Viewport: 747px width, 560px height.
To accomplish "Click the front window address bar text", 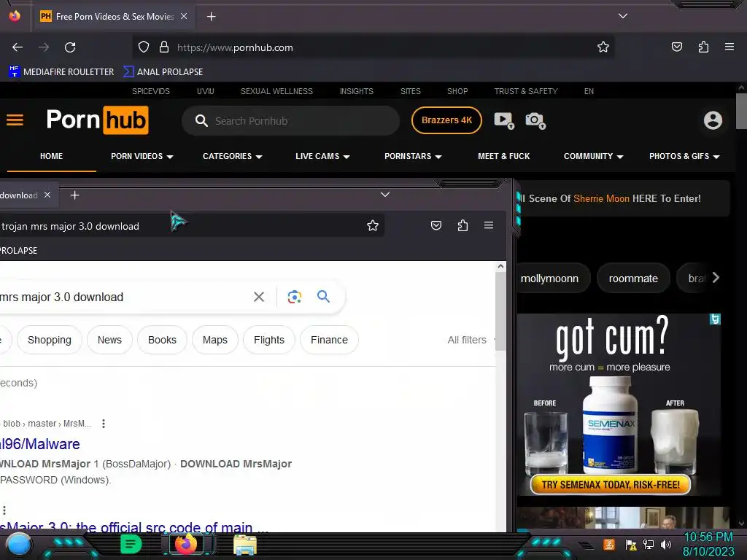I will click(70, 226).
